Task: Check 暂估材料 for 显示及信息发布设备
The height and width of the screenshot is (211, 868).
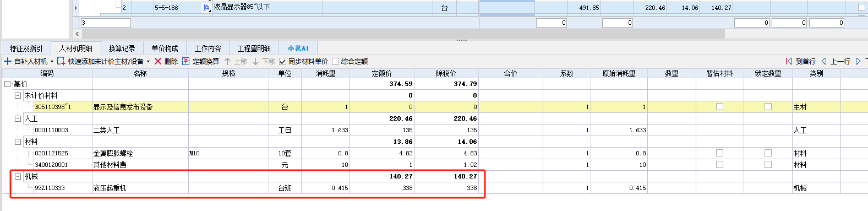Action: coord(719,107)
